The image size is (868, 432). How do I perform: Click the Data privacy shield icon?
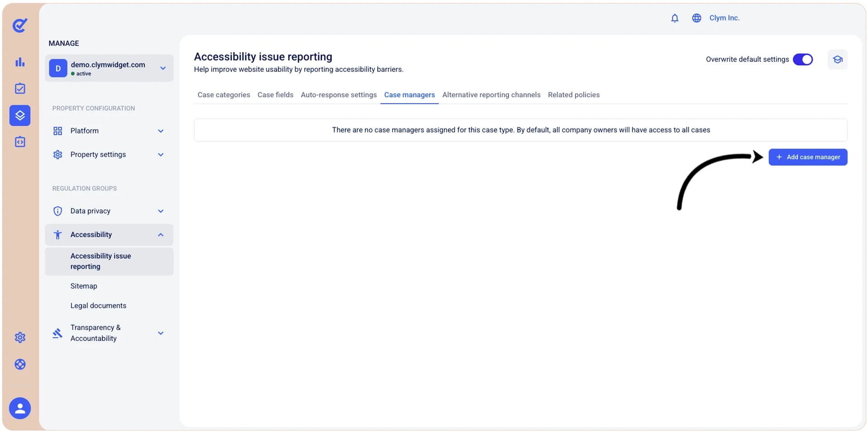[x=58, y=211]
